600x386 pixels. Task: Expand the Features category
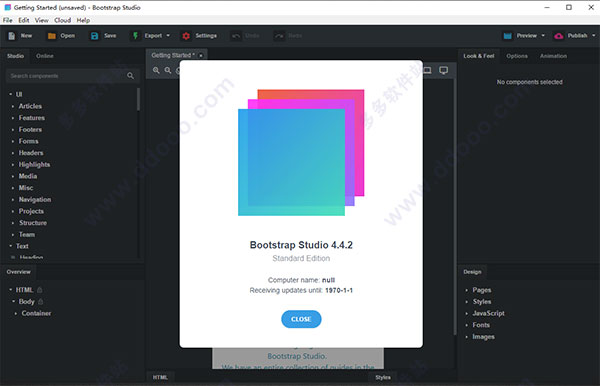[x=13, y=118]
